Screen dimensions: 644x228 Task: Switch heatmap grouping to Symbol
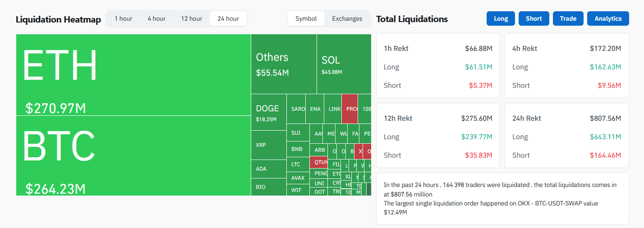306,18
